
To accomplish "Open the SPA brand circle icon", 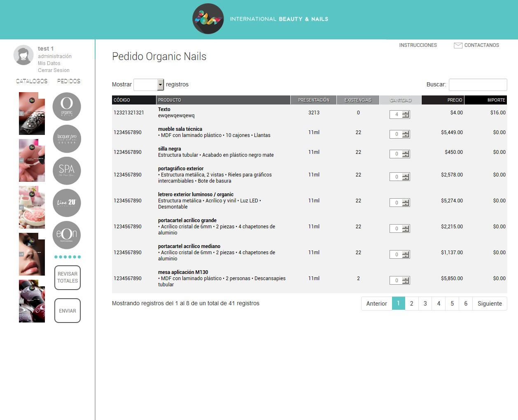I will point(67,171).
